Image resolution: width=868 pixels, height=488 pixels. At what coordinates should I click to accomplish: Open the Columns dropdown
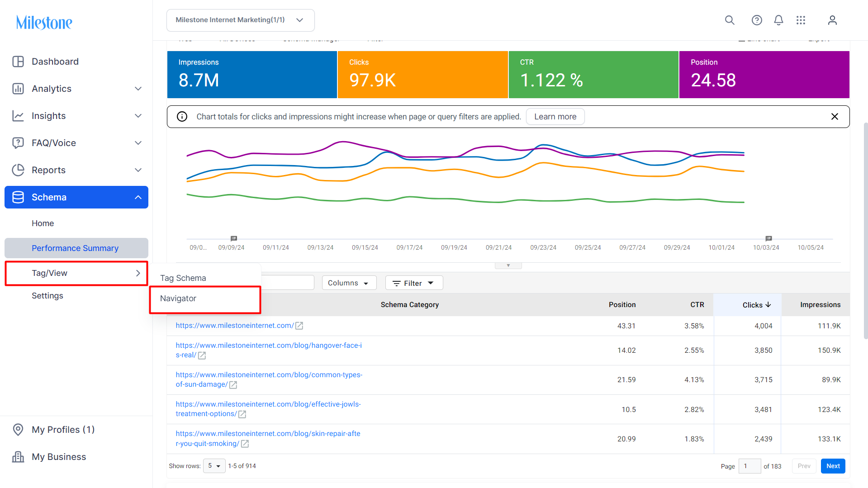tap(349, 283)
